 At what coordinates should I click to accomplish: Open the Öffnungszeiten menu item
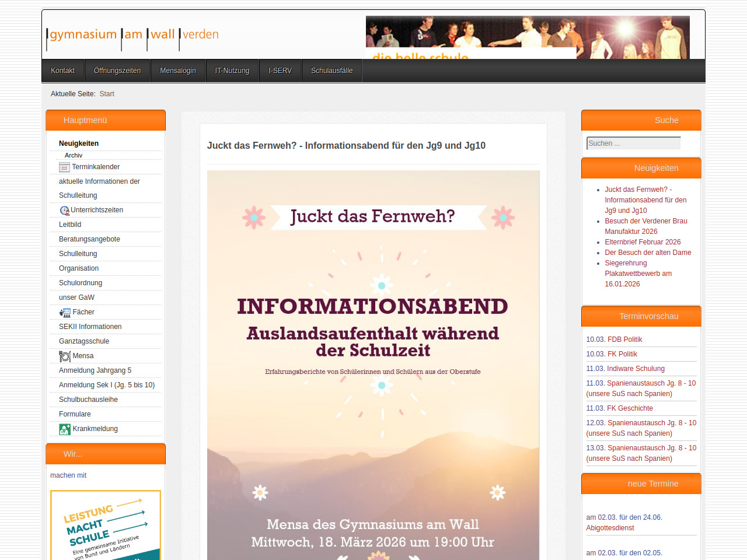[117, 71]
